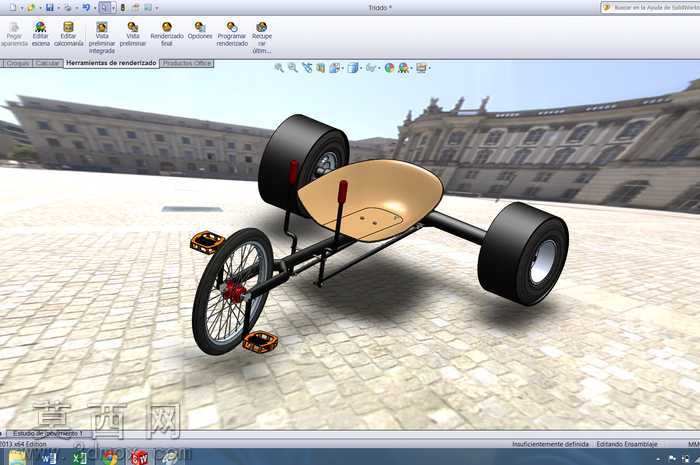The width and height of the screenshot is (700, 465).
Task: Expand Hide/show items dropdown arrow
Action: (379, 68)
